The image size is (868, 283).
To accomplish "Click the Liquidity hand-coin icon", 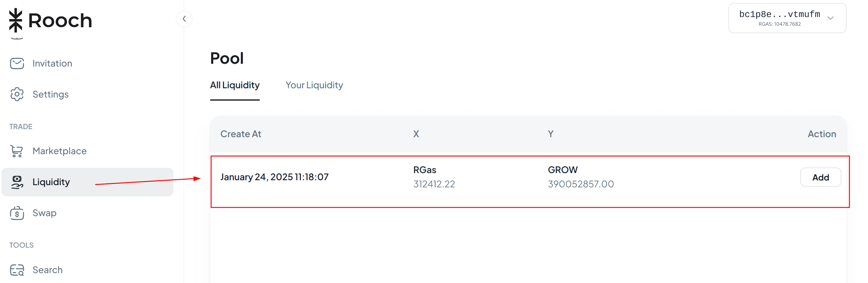I will [17, 182].
